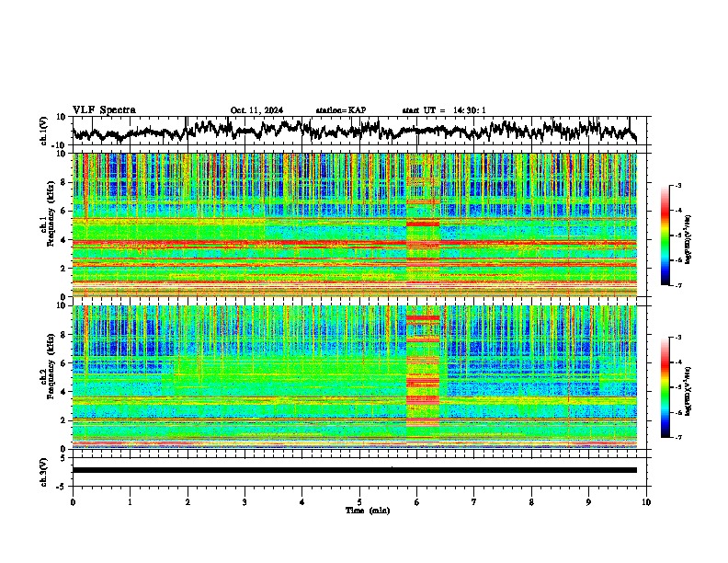Viewport: 728px width, 563px height.
Task: Click the "ch.1(V)" y-axis label
Action: pos(44,132)
